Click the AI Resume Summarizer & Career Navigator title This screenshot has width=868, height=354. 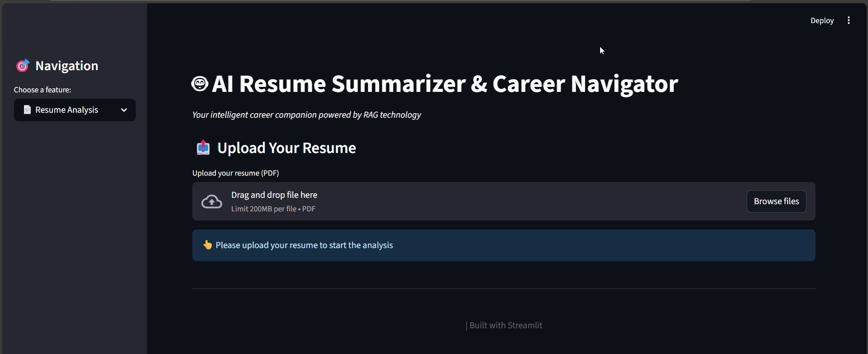pos(445,84)
